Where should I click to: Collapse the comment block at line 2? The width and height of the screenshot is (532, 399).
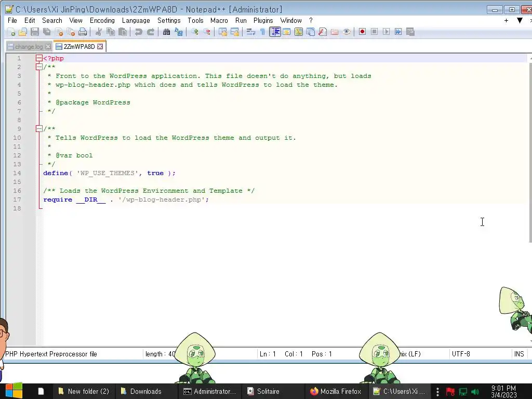[x=39, y=67]
